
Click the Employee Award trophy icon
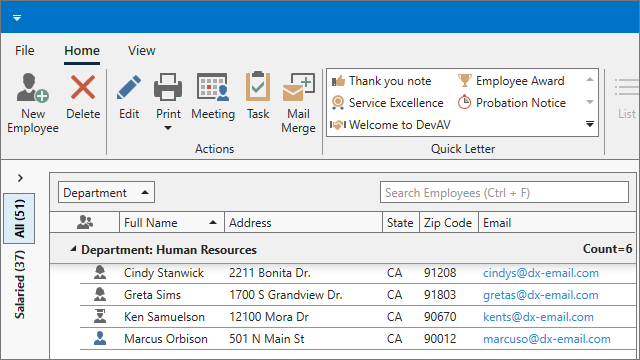point(465,80)
